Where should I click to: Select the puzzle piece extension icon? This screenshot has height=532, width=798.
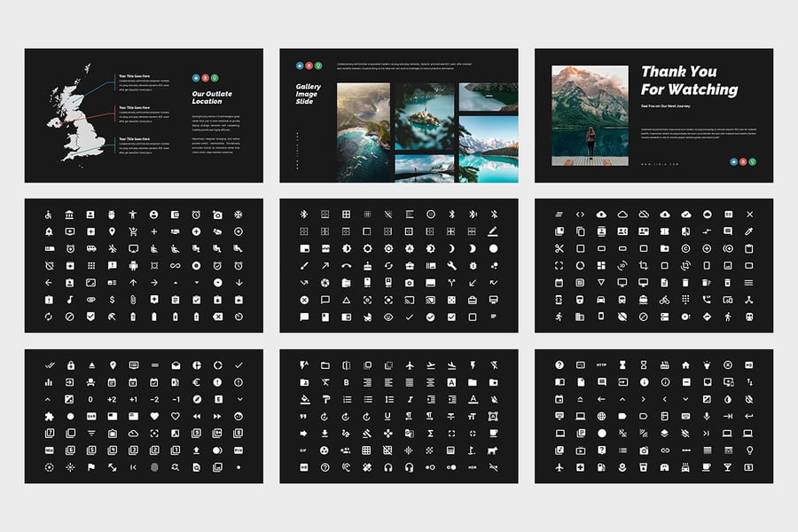coord(48,416)
